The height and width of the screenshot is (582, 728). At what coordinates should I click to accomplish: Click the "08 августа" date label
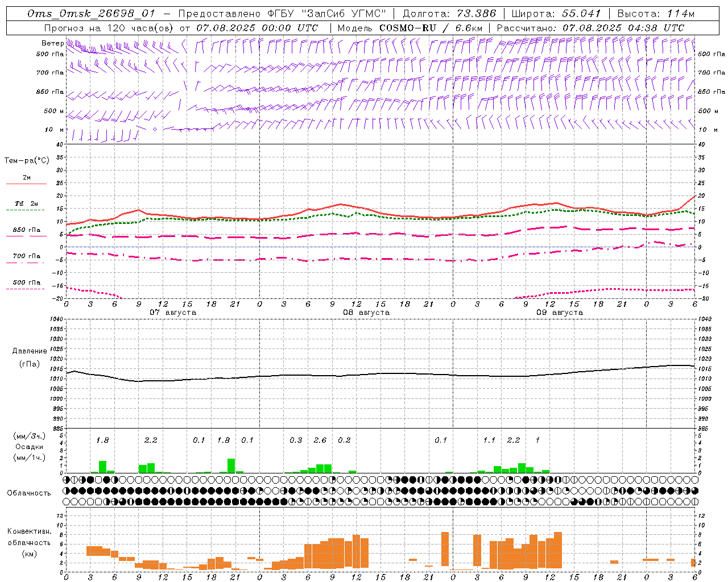[366, 313]
